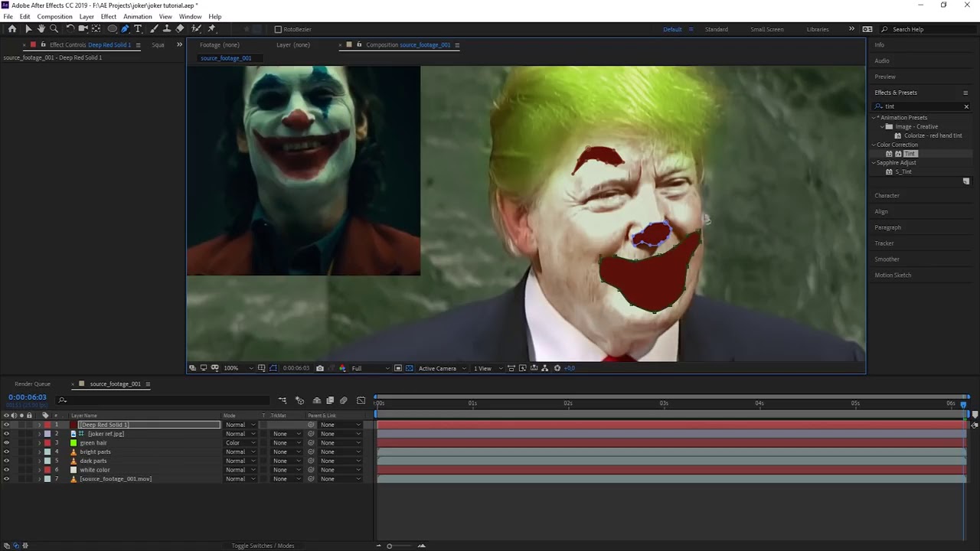Select the Rotation tool
980x551 pixels.
click(x=70, y=29)
